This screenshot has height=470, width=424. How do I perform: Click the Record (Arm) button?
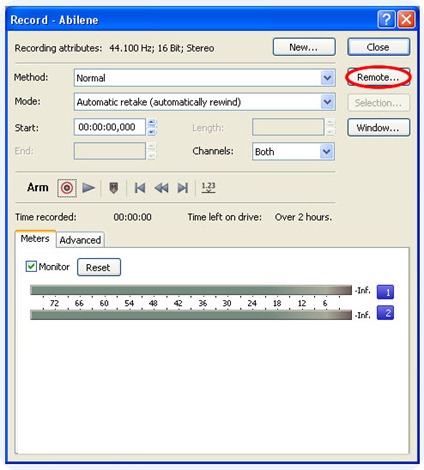point(67,188)
